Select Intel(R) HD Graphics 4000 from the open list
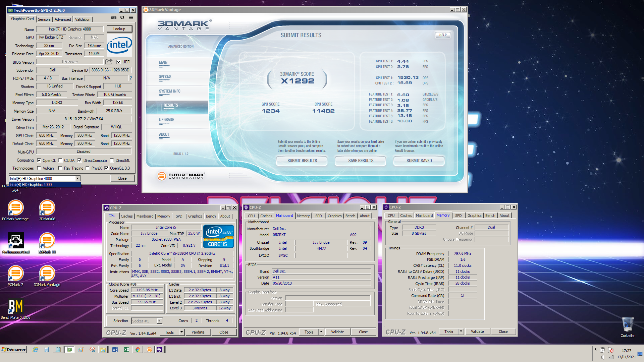 tap(45, 185)
